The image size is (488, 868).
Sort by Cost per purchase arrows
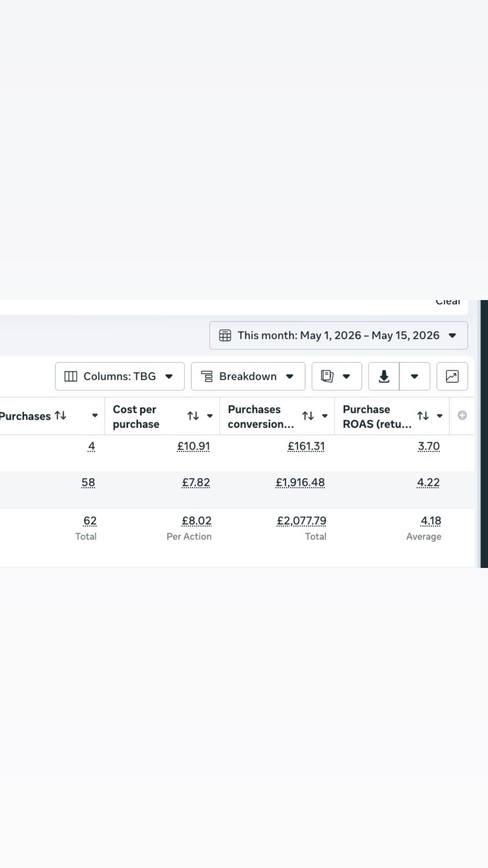click(193, 416)
